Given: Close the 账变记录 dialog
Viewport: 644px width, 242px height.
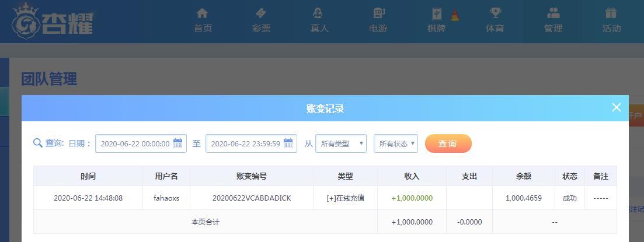Looking at the screenshot, I should (x=616, y=107).
